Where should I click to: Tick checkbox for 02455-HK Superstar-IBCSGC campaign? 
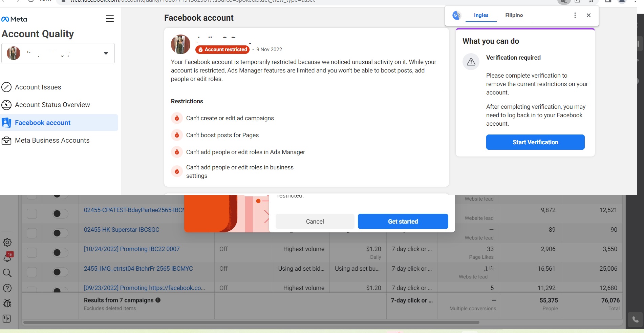click(32, 233)
